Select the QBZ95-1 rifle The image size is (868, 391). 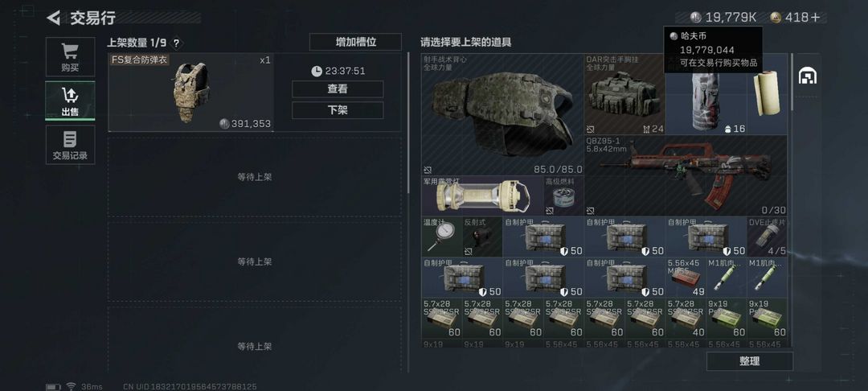click(x=686, y=175)
